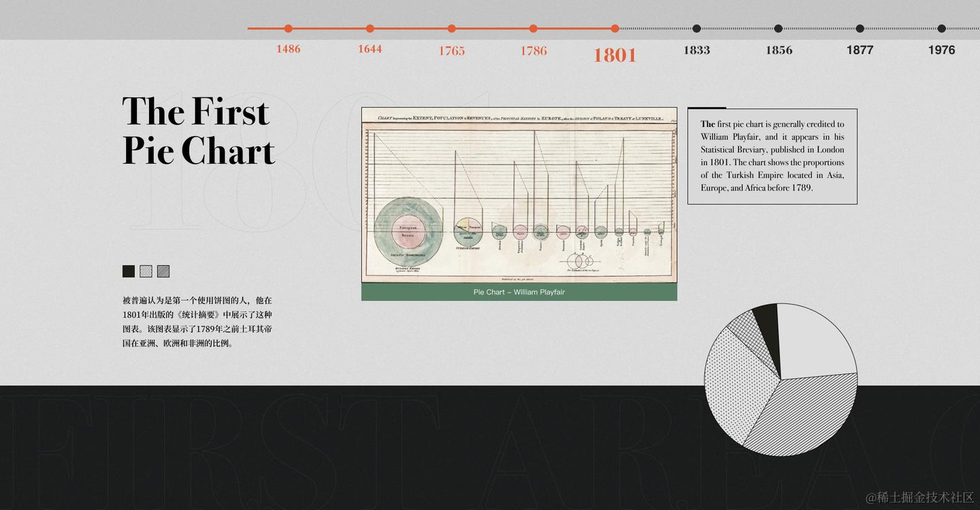Click the 1877 year label
Screen dimensions: 980x510
point(860,50)
